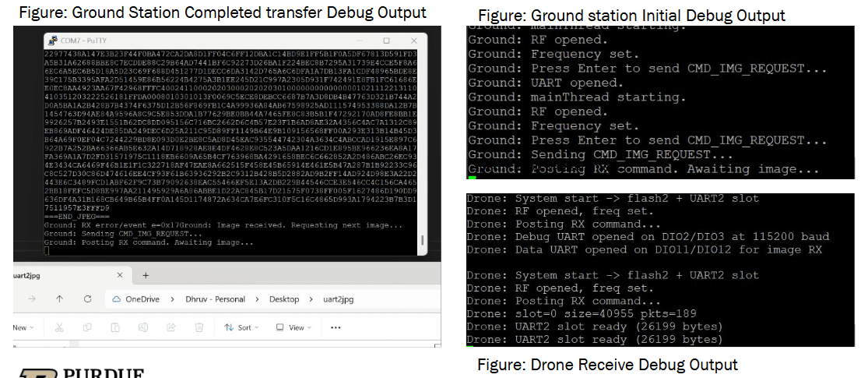Click the Copy icon in File Explorer toolbar
Viewport: 868px width, 378px height.
[x=87, y=327]
